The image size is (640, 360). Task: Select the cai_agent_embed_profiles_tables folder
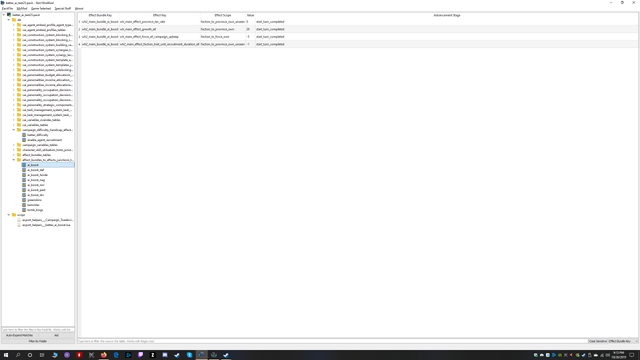click(x=44, y=30)
